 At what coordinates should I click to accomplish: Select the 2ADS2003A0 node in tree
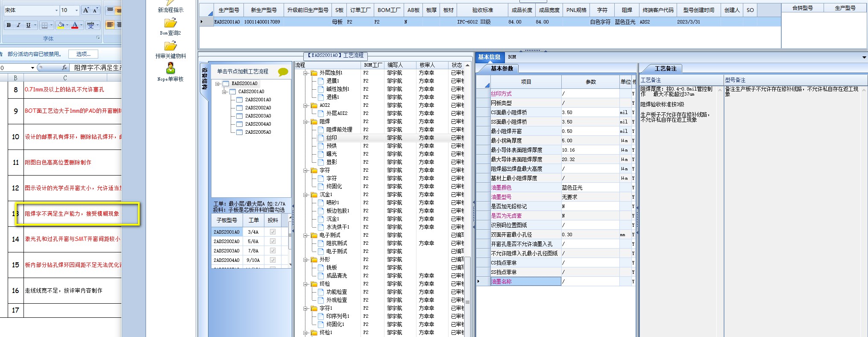(258, 116)
